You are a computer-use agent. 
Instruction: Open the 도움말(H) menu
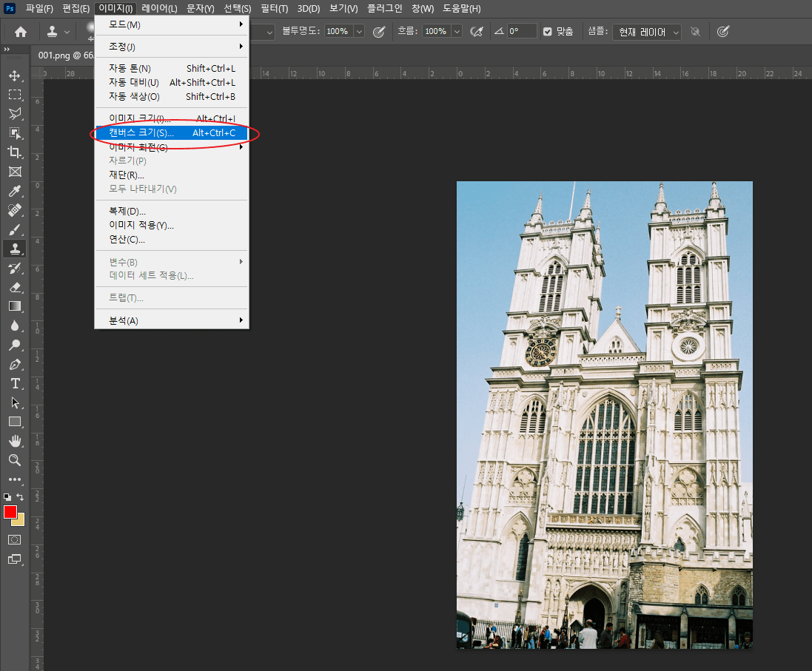tap(462, 9)
